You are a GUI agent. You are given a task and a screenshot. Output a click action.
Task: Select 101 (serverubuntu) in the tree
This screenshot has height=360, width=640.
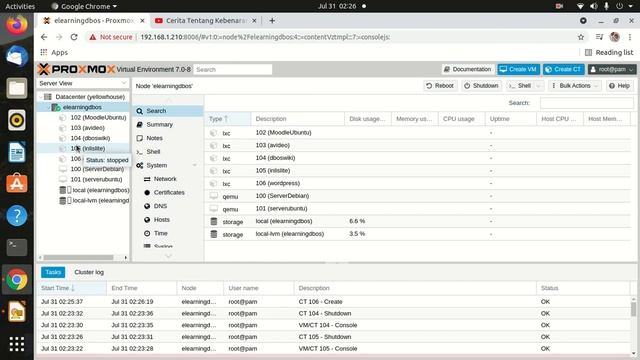click(x=96, y=179)
